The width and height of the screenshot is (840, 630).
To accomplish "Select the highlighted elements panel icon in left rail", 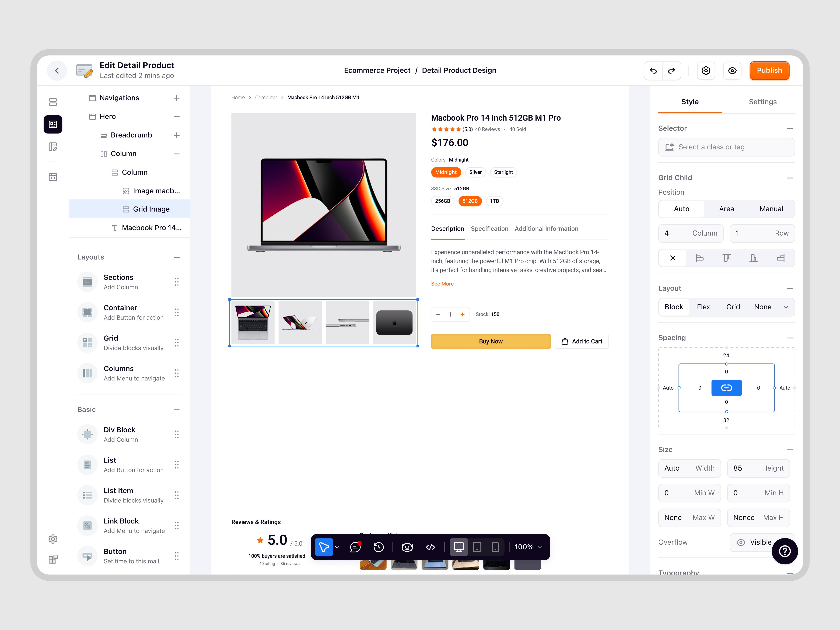I will [x=53, y=125].
